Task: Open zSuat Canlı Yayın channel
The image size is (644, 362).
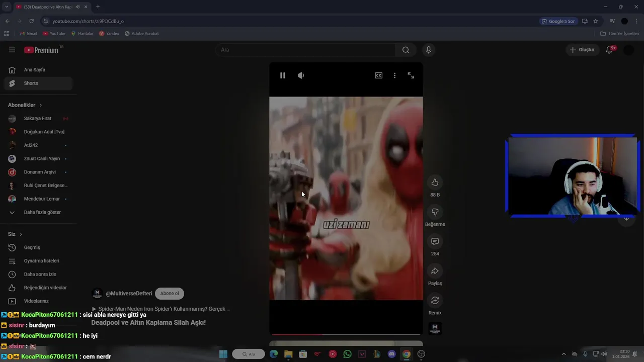Action: click(38, 158)
